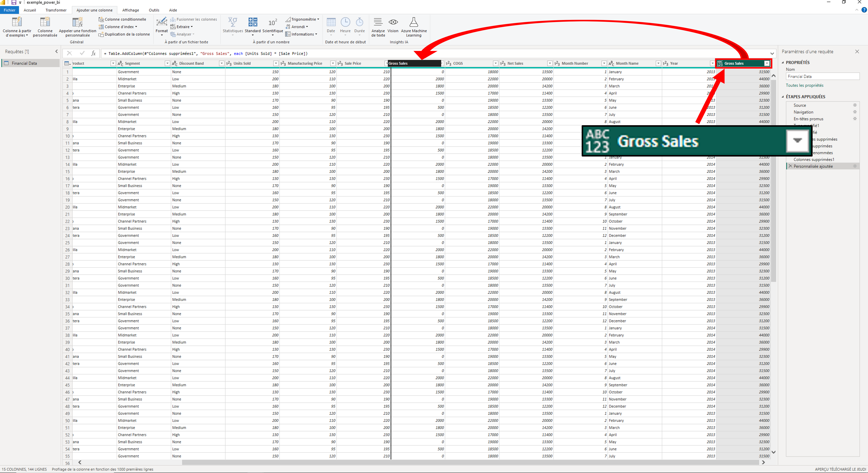Viewport: 868px width, 473px height.
Task: Click the Scientifique icon
Action: click(x=273, y=22)
